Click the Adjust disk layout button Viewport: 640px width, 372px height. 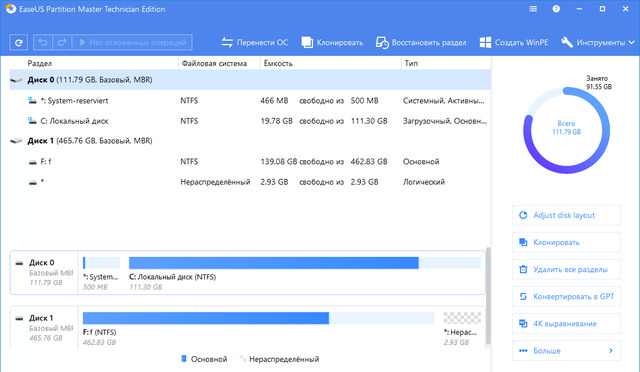coord(566,215)
